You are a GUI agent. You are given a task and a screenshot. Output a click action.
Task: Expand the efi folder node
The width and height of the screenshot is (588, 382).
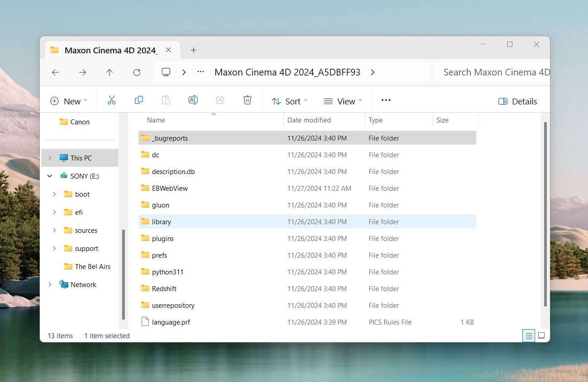54,212
